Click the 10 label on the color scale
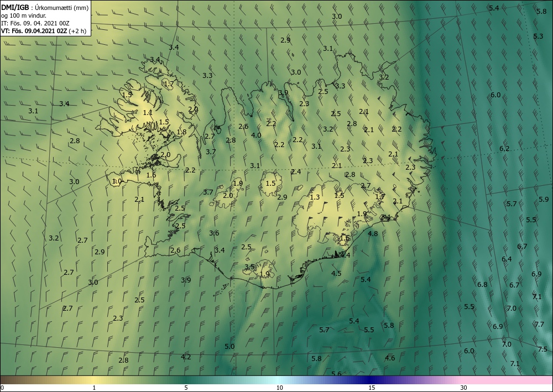The width and height of the screenshot is (553, 392). pos(279,388)
